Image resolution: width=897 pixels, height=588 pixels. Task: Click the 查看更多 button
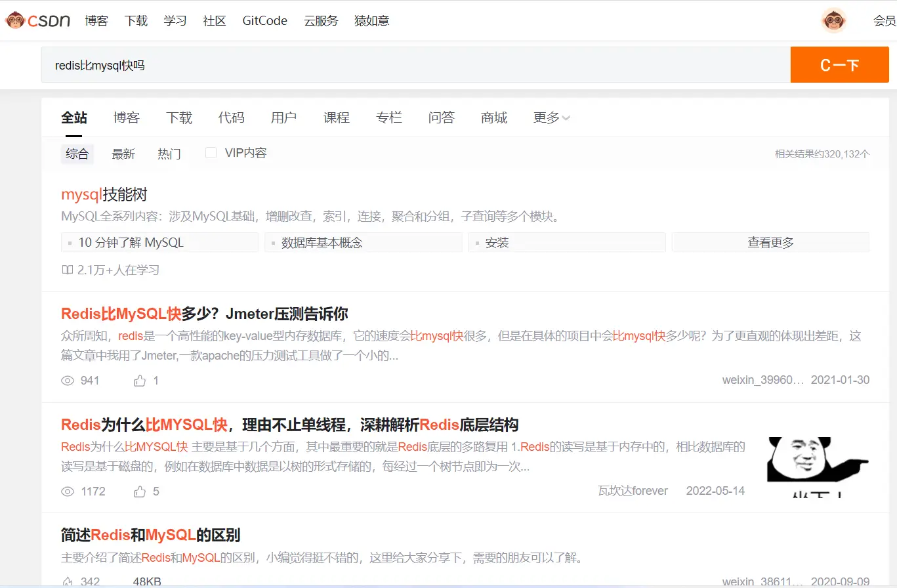(x=770, y=242)
